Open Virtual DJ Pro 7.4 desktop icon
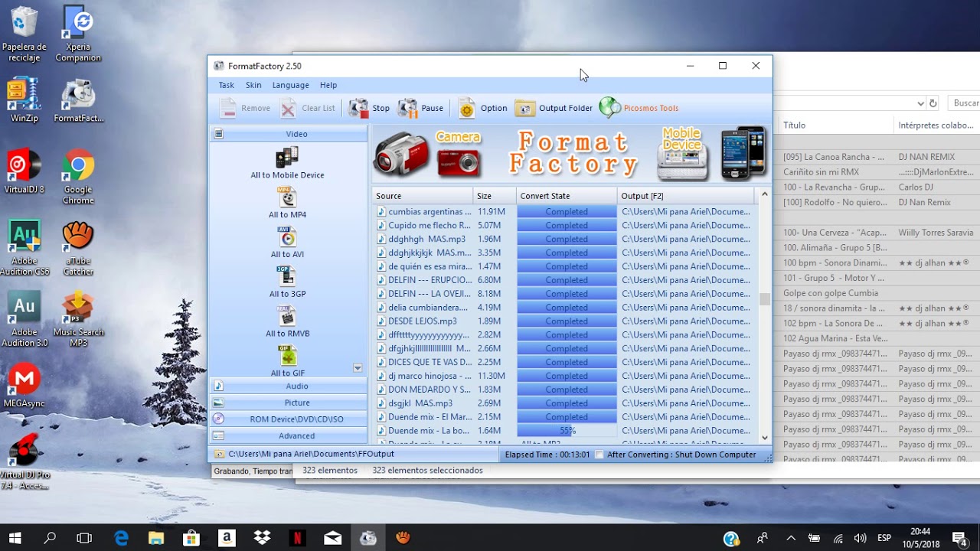Image resolution: width=980 pixels, height=551 pixels. coord(24,463)
